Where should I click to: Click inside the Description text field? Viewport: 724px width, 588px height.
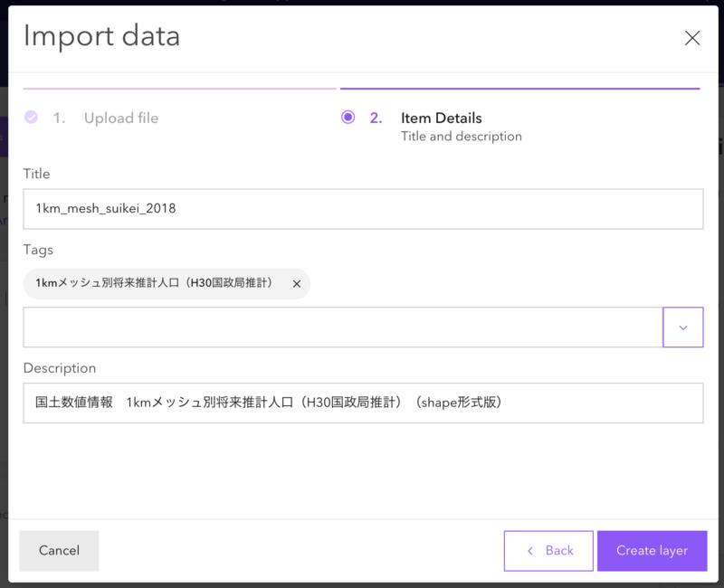[x=362, y=403]
